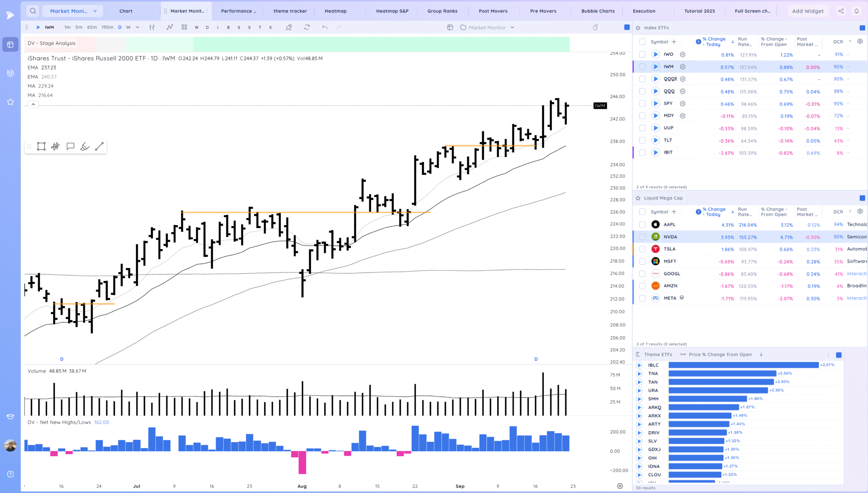Select the trend line drawing tool
Image resolution: width=868 pixels, height=493 pixels.
[99, 147]
